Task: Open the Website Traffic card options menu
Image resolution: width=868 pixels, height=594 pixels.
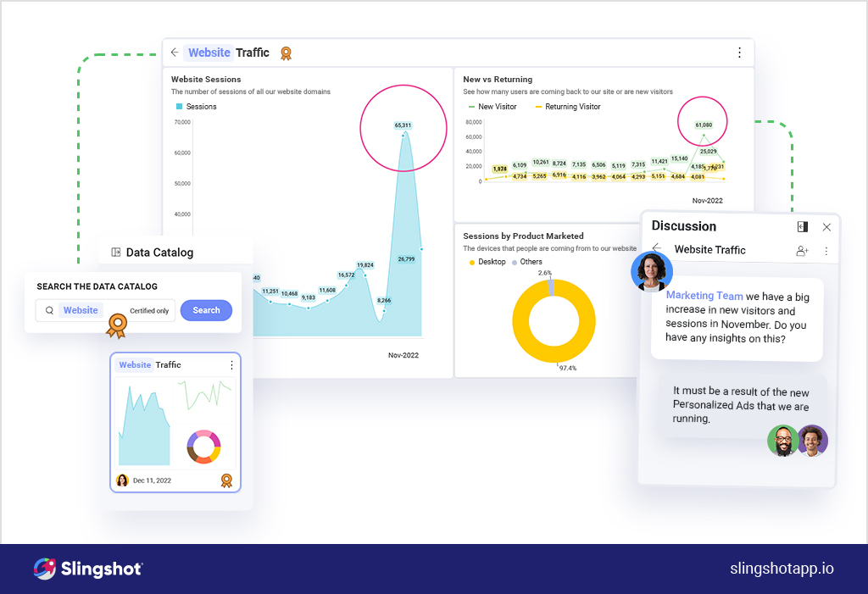Action: coord(231,365)
